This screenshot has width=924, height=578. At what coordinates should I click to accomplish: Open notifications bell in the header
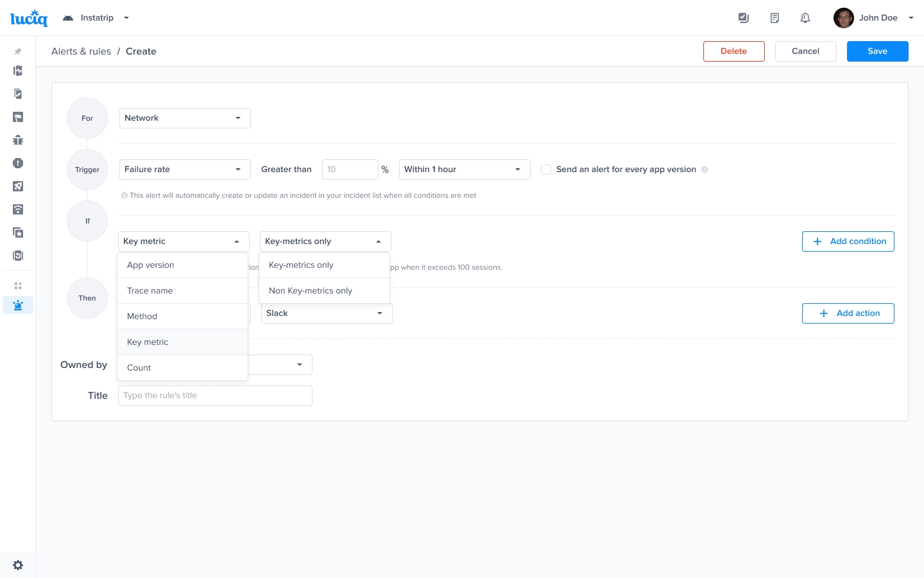tap(805, 18)
